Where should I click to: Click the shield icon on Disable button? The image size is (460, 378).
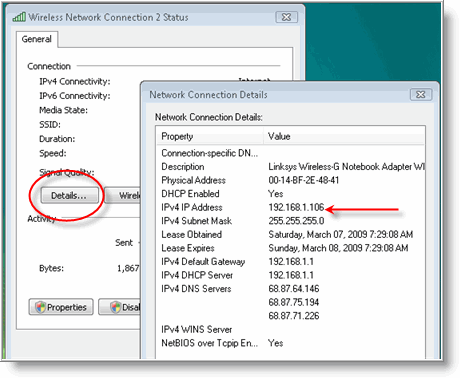pyautogui.click(x=116, y=307)
